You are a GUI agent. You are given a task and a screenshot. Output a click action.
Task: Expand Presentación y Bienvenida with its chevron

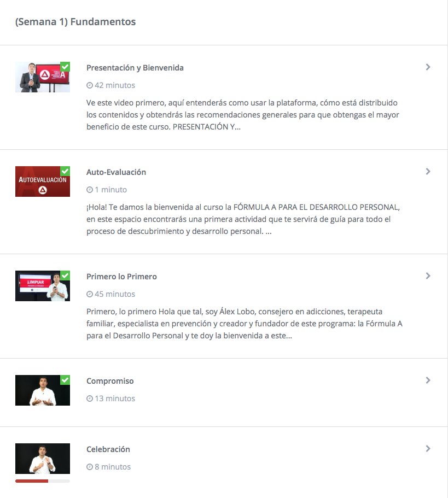tap(428, 67)
